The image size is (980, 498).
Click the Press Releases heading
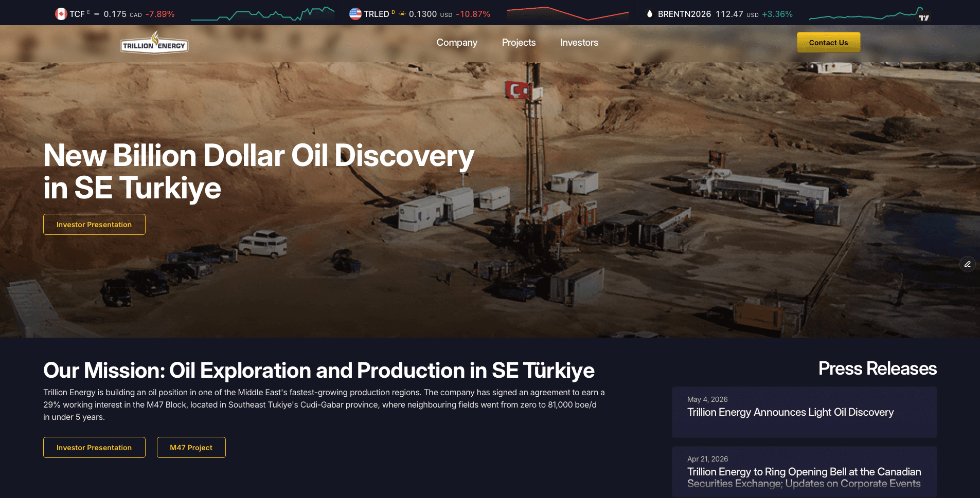878,368
